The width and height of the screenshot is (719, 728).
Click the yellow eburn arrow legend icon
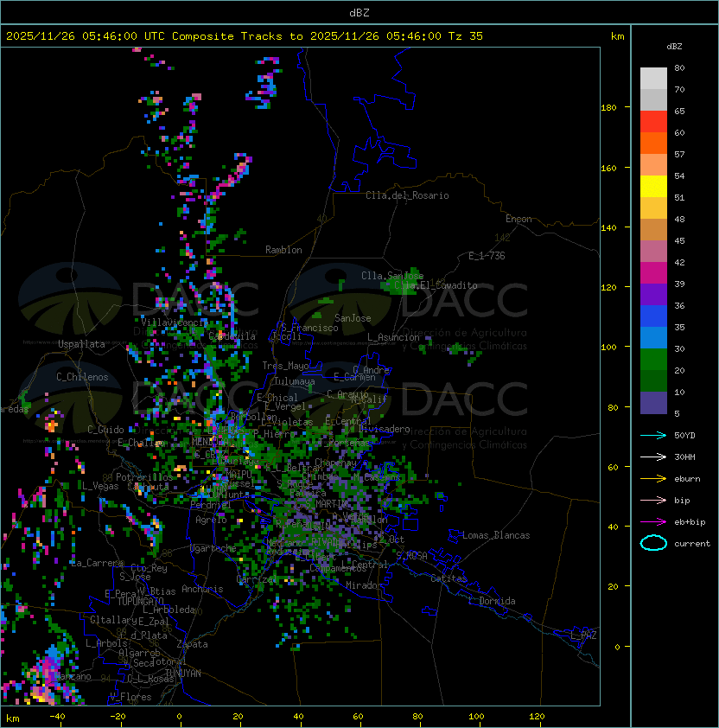(653, 479)
